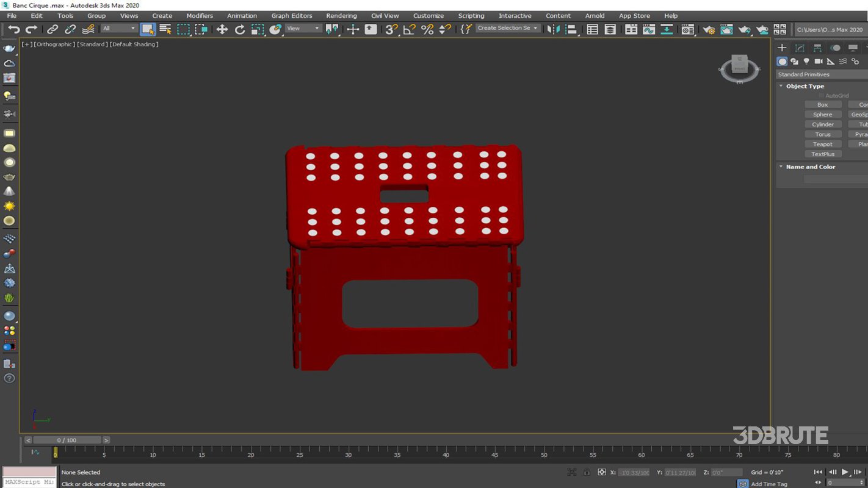Click the Select and Link chain icon
The image size is (868, 488).
click(x=52, y=29)
